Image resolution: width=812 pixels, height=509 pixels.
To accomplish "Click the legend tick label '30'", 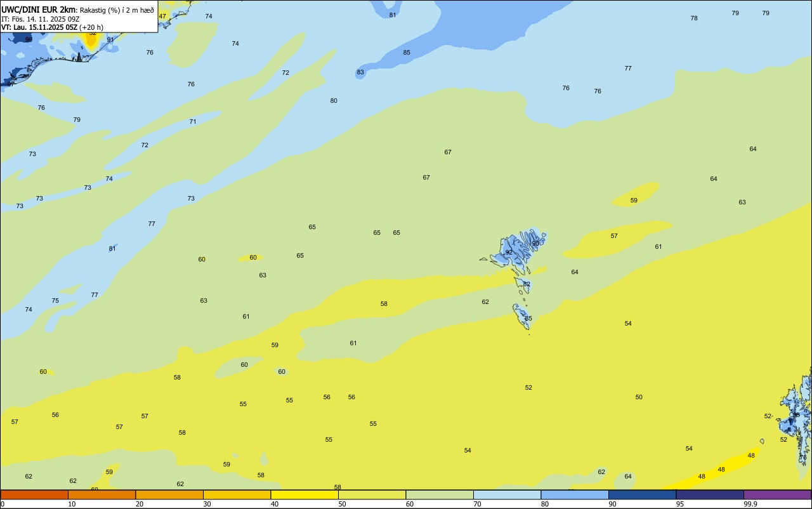I will point(207,504).
